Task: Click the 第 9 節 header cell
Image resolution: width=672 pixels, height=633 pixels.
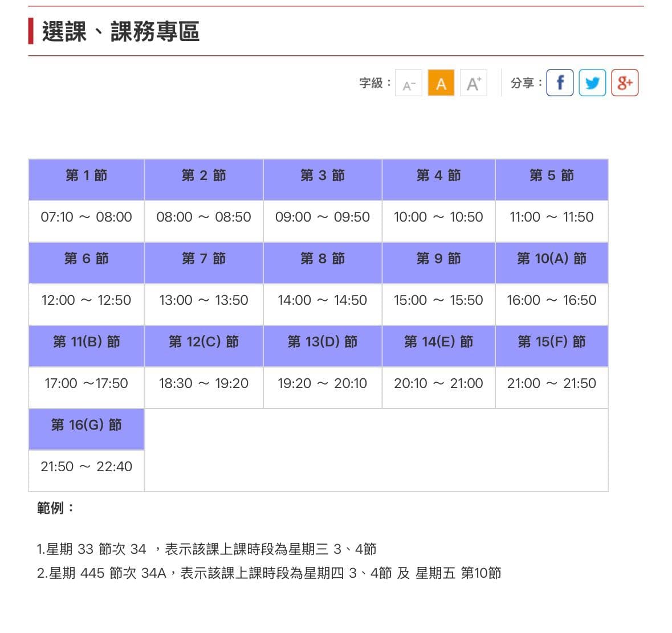Action: 439,263
